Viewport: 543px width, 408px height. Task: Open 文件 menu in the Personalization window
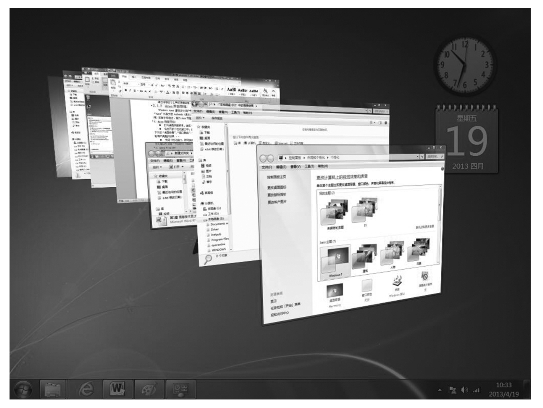(x=266, y=167)
